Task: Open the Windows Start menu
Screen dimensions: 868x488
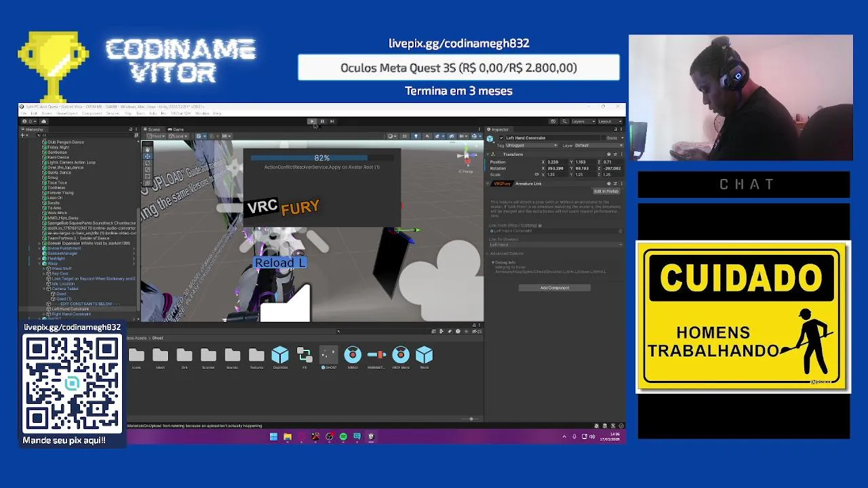Action: (x=273, y=437)
